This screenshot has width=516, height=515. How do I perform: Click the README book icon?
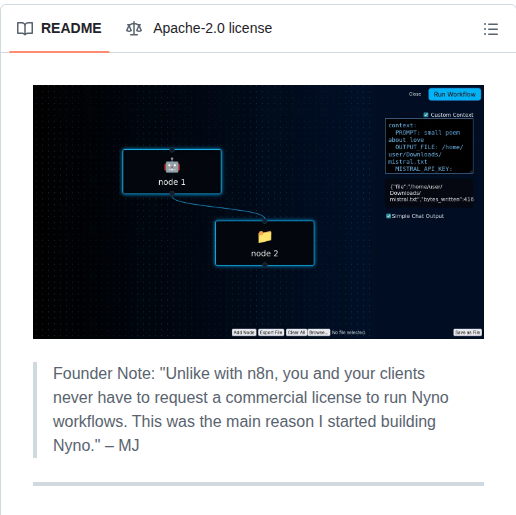click(x=25, y=29)
